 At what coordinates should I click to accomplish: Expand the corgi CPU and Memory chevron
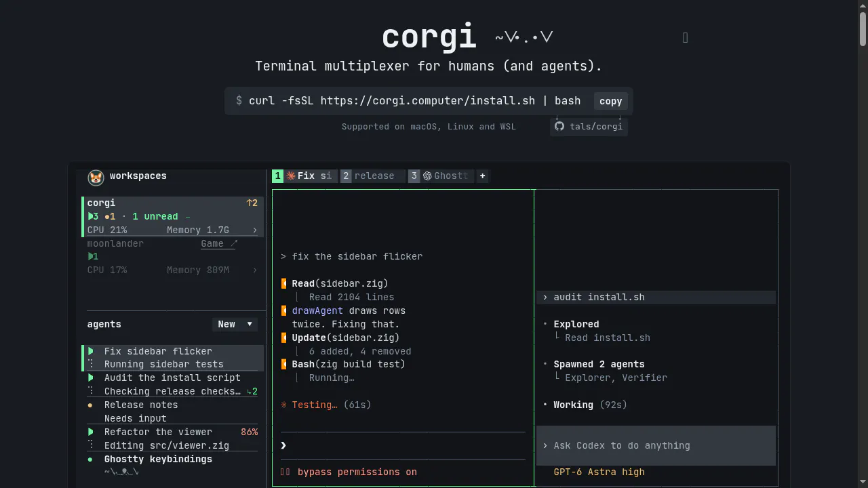point(255,230)
